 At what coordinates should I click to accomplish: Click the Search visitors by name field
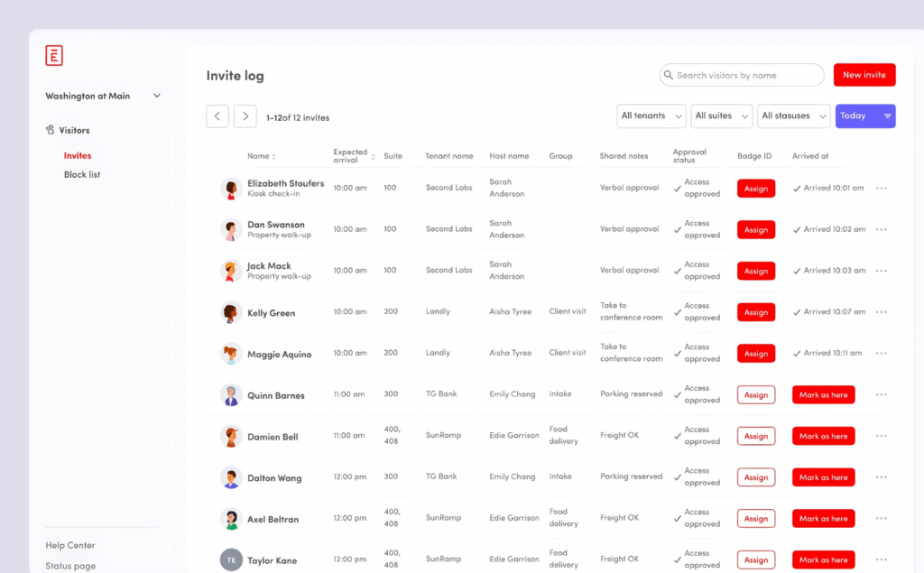click(x=742, y=76)
